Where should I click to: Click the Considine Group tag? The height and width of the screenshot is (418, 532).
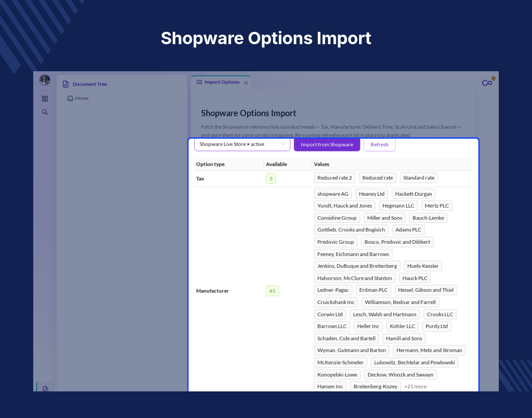click(x=337, y=218)
